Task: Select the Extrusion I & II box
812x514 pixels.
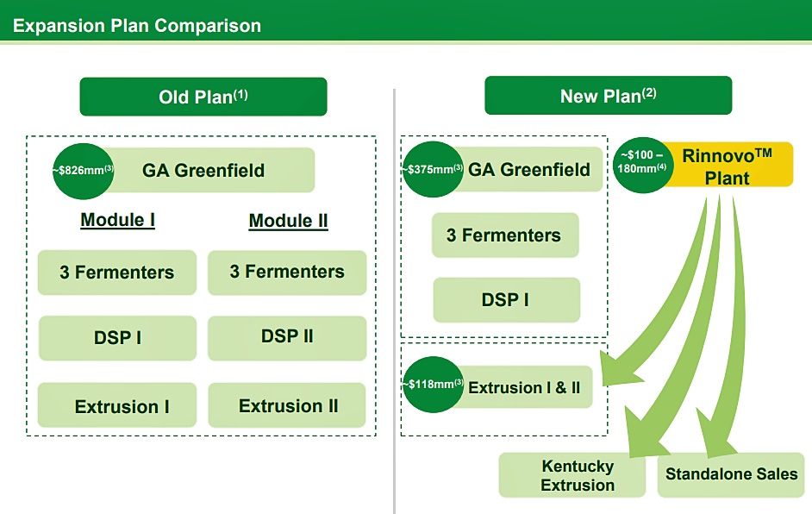Action: [x=524, y=387]
